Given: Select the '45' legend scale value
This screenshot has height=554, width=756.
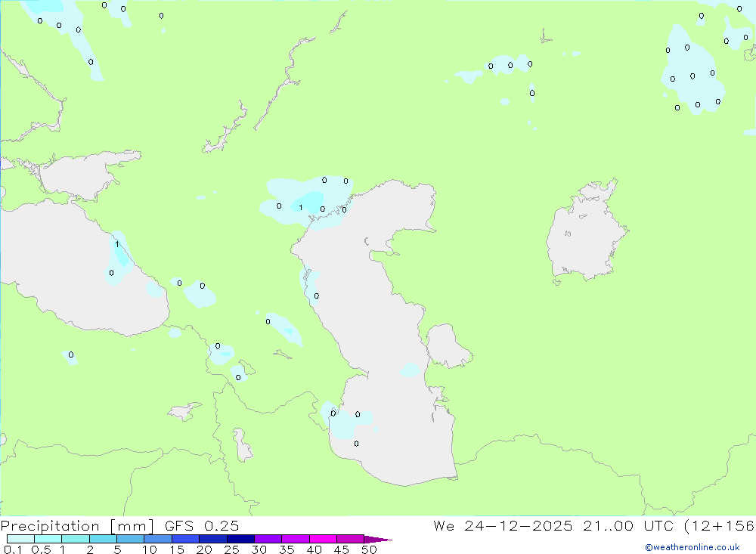Looking at the screenshot, I should click(342, 549).
